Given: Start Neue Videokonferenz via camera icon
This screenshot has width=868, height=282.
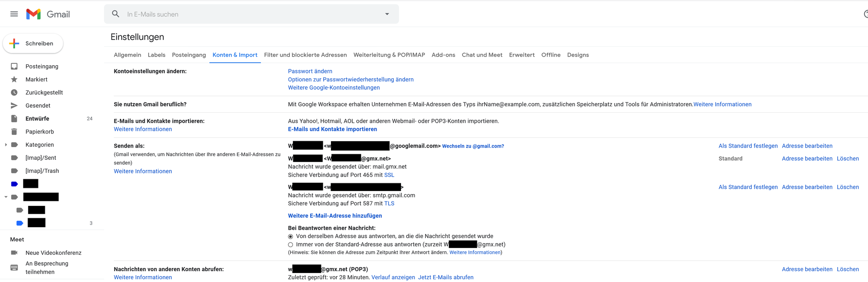Looking at the screenshot, I should click(x=14, y=253).
